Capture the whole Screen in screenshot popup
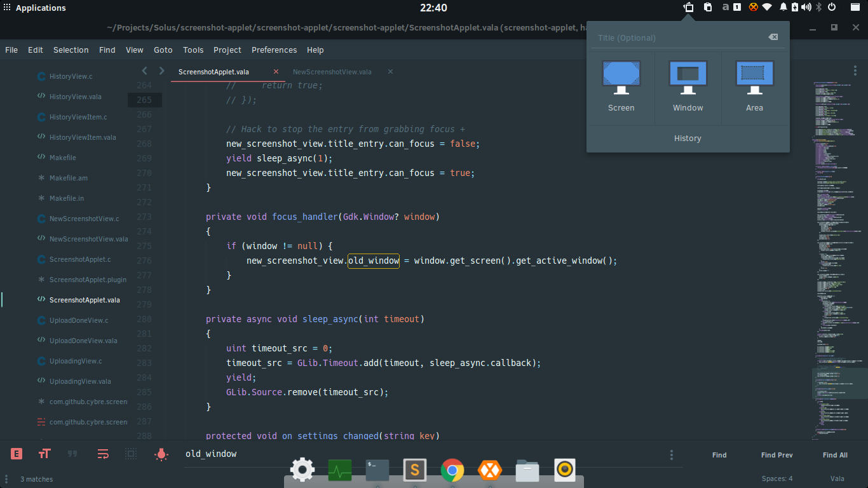The image size is (868, 488). point(621,88)
